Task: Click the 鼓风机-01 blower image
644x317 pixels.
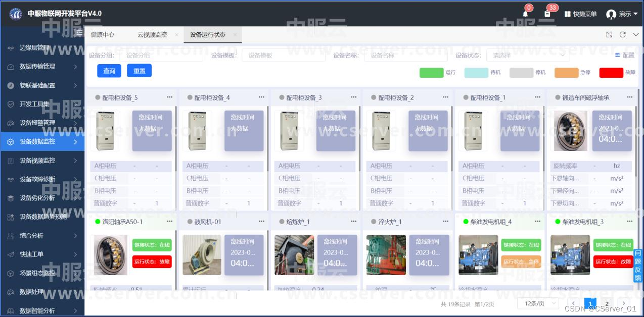Action: [x=202, y=255]
